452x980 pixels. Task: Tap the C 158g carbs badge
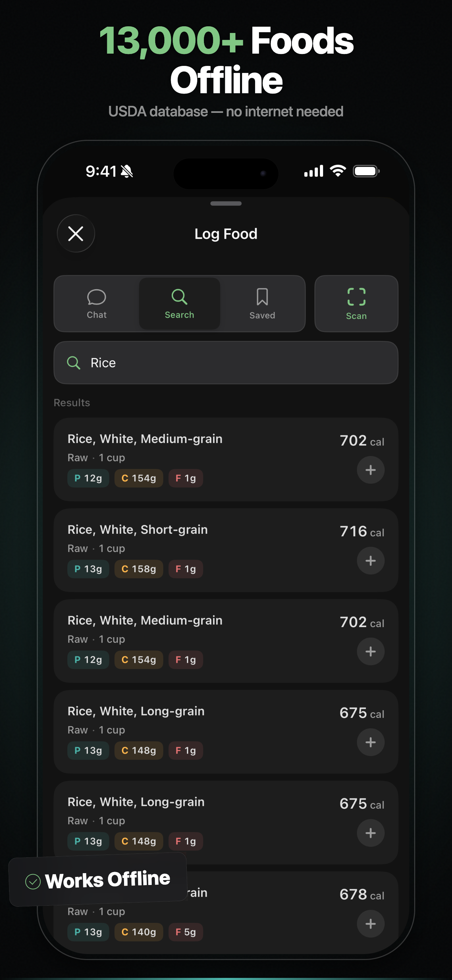(x=138, y=569)
